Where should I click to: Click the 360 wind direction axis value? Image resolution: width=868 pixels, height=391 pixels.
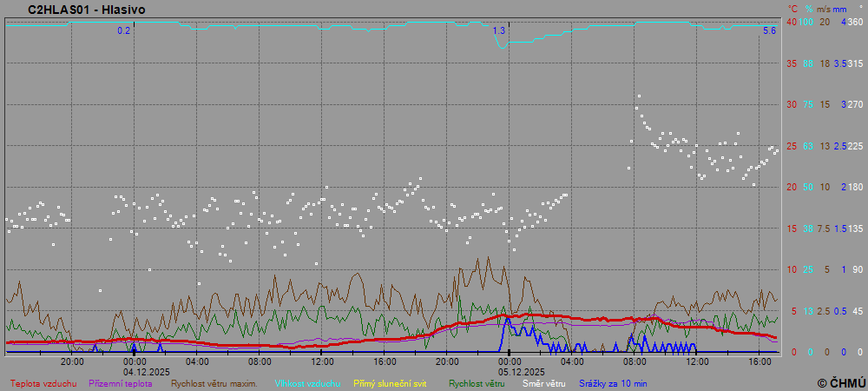coord(855,22)
